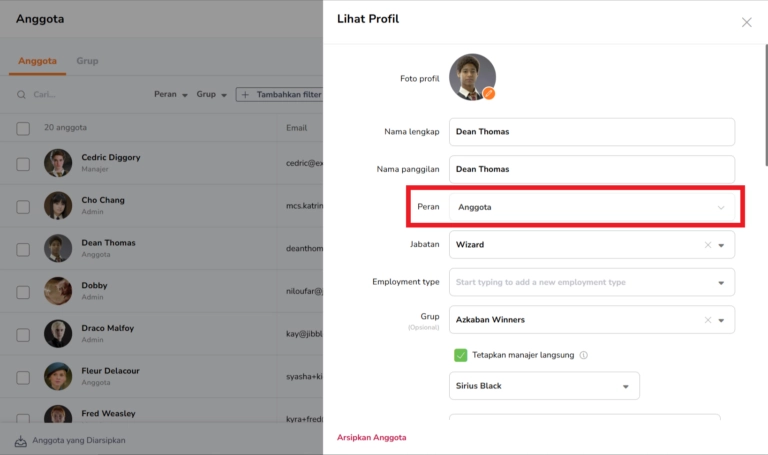The width and height of the screenshot is (768, 455).
Task: Click the plus icon in Tambahkan filter
Action: click(246, 95)
